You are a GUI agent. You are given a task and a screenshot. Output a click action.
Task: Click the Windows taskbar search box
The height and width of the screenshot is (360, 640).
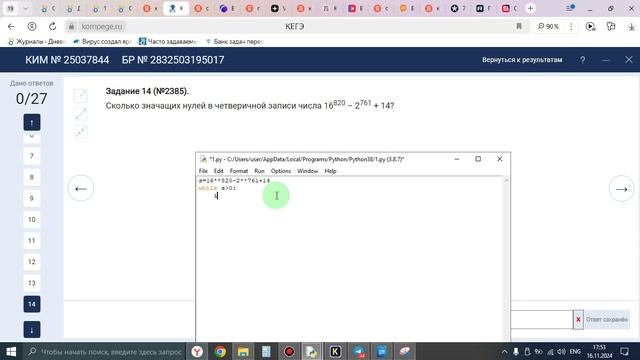pos(104,351)
